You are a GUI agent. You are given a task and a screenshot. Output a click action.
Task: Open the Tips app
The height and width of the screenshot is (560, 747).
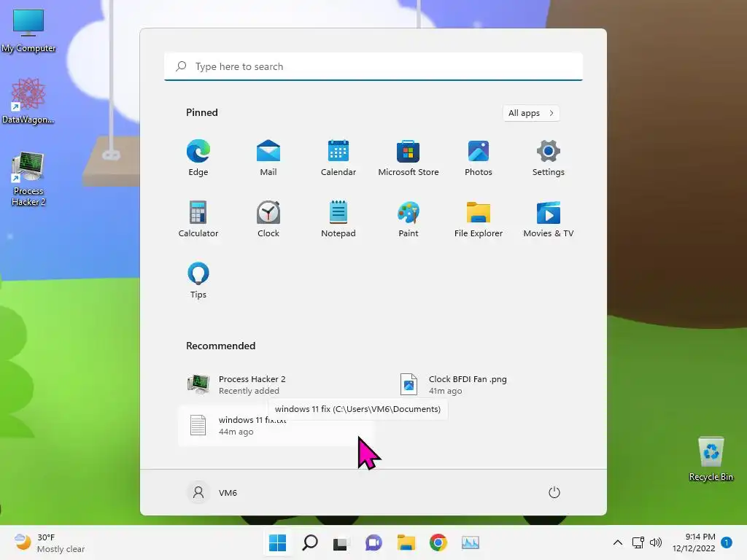coord(198,281)
